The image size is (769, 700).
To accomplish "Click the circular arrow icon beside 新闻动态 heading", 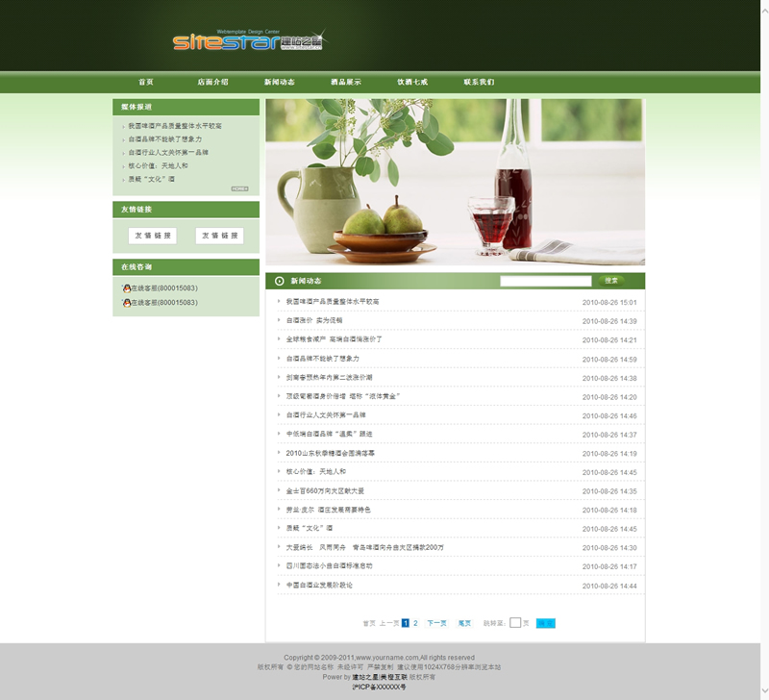I will (x=280, y=281).
